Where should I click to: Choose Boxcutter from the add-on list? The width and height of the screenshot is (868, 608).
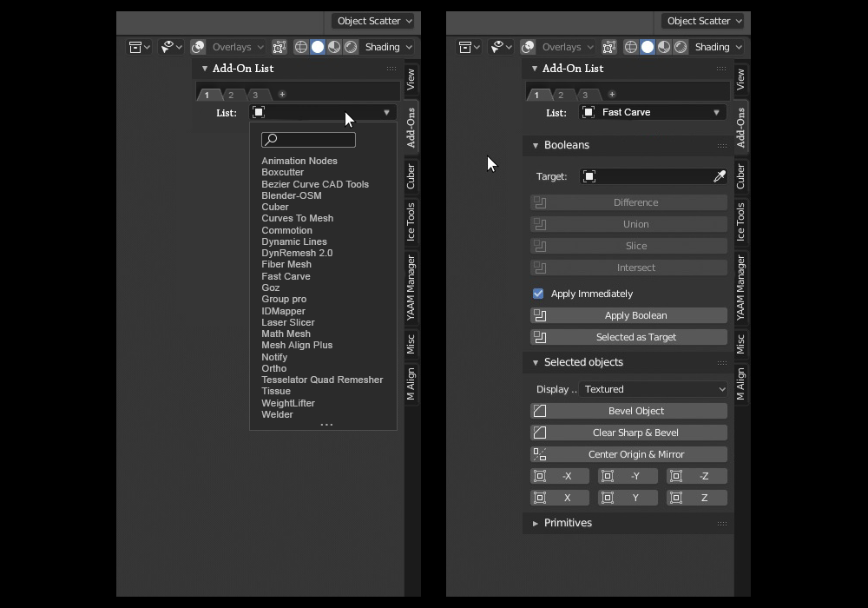282,172
